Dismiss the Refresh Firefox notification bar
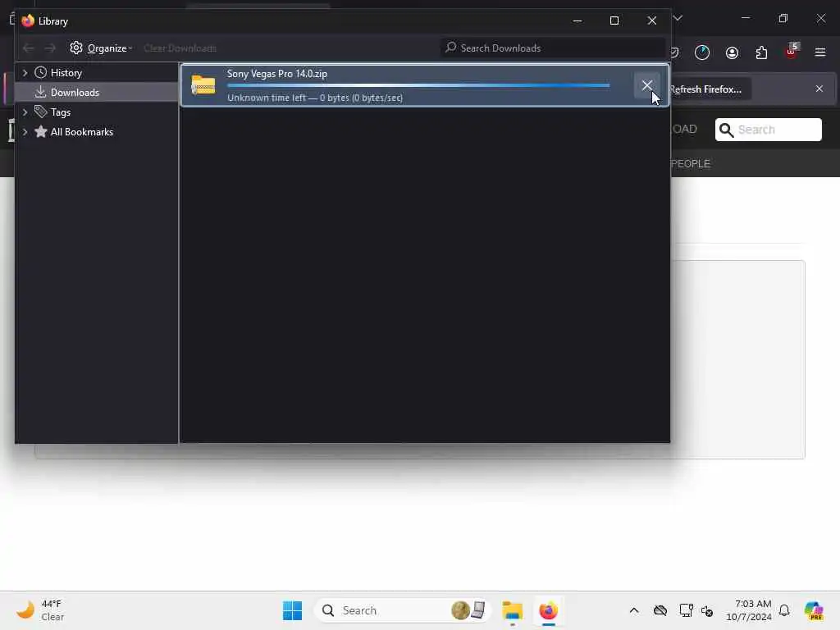The image size is (840, 630). tap(819, 89)
